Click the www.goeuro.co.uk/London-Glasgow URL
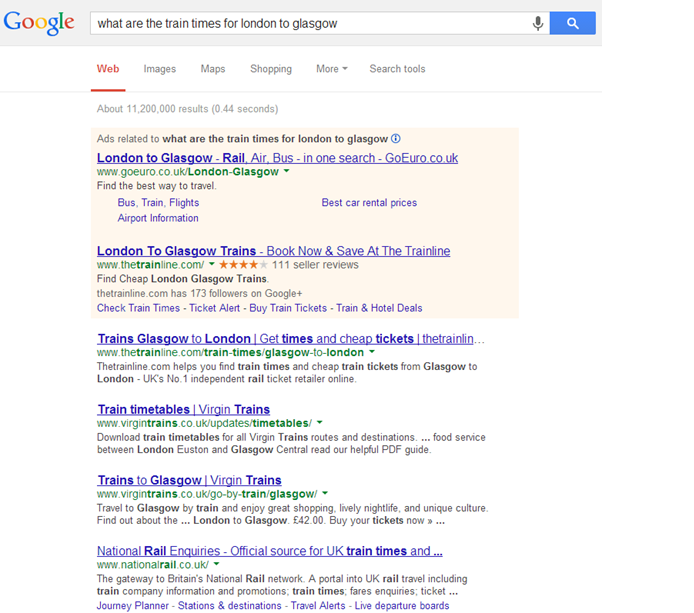Screen dimensions: 694x613 click(x=188, y=172)
